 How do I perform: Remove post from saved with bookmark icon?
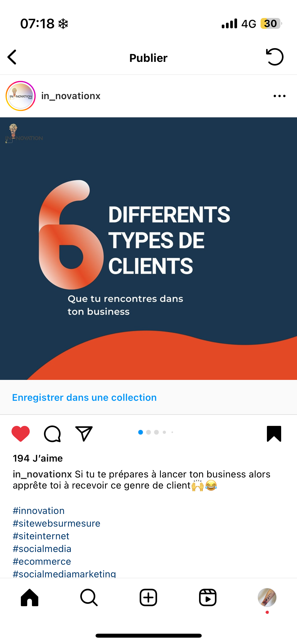click(x=274, y=434)
